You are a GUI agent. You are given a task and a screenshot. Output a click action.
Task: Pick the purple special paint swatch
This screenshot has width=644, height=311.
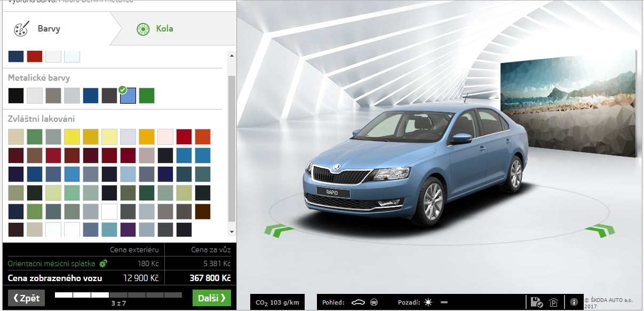point(128,230)
